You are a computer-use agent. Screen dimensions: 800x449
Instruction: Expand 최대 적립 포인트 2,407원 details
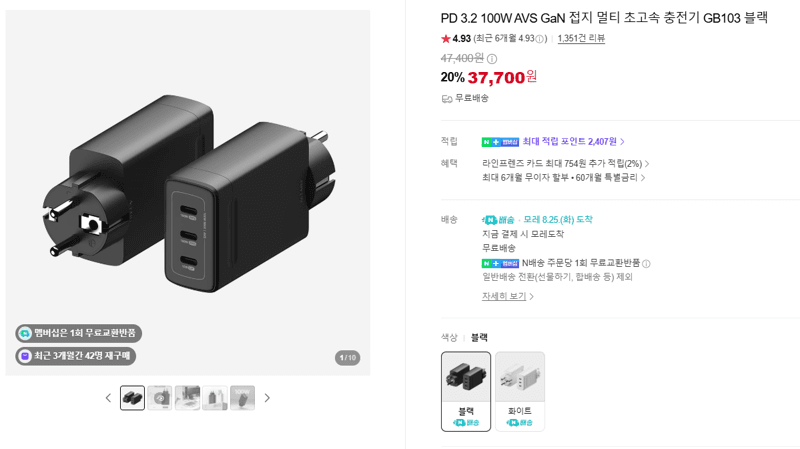tap(573, 142)
